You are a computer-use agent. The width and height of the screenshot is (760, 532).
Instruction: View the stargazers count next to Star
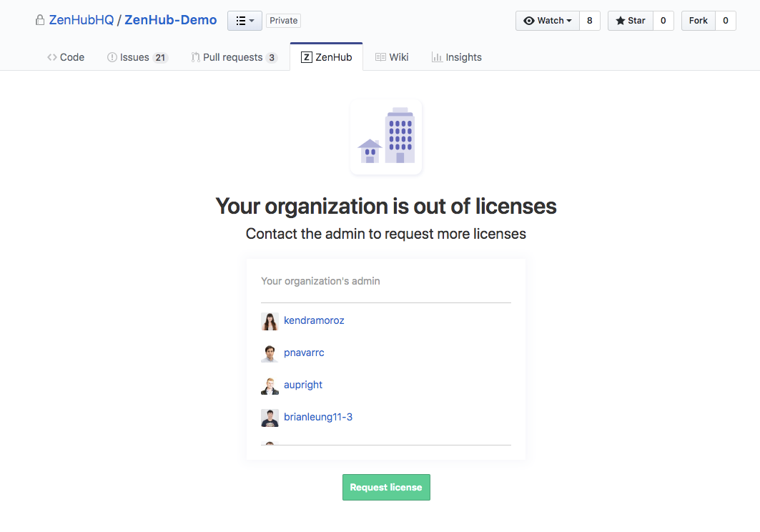663,21
